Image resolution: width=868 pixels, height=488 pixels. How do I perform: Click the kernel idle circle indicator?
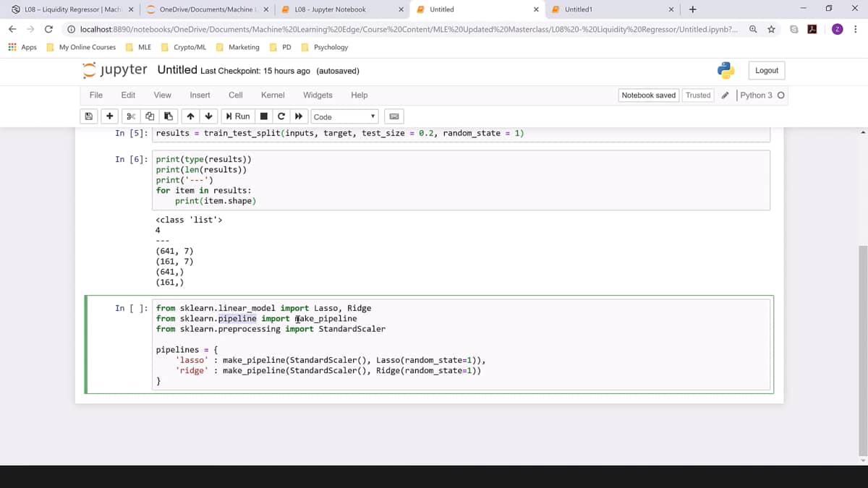(780, 95)
